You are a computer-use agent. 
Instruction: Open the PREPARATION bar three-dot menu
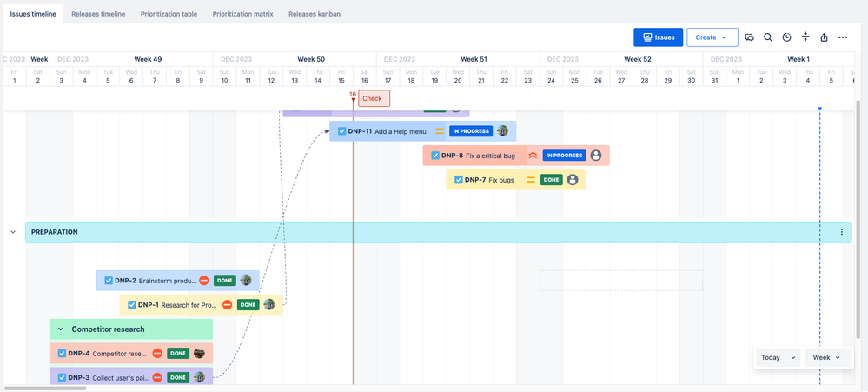pyautogui.click(x=841, y=232)
